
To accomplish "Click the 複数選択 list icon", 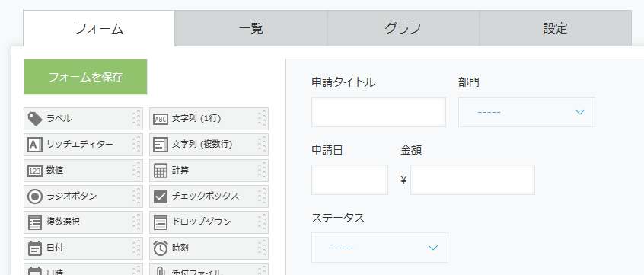I will pos(35,222).
